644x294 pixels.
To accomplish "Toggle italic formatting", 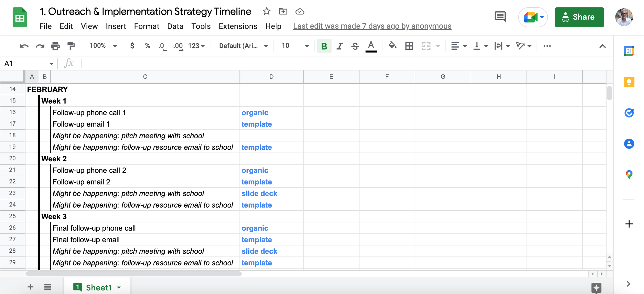I will (x=340, y=46).
